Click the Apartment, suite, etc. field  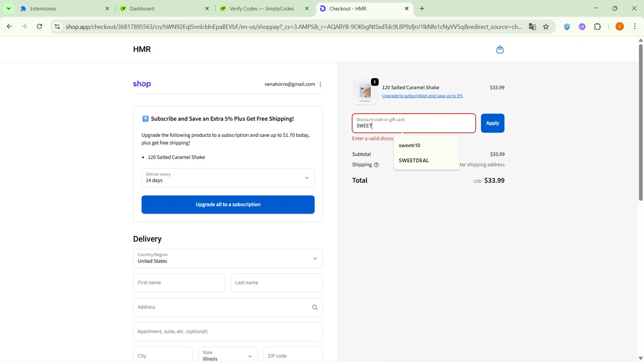(228, 332)
